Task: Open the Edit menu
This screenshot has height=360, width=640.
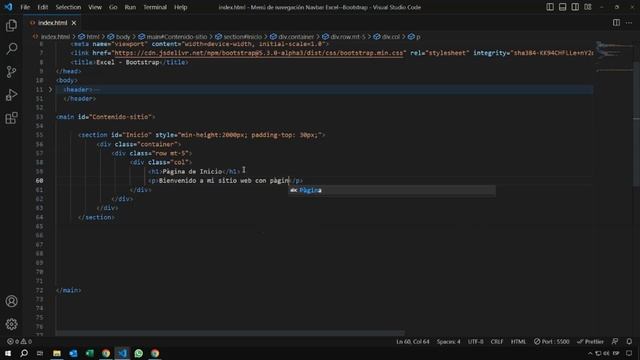Action: point(42,7)
